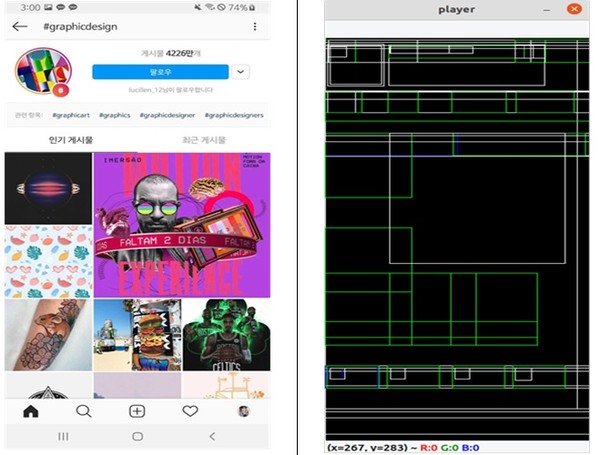Tap the New Post plus icon

137,411
